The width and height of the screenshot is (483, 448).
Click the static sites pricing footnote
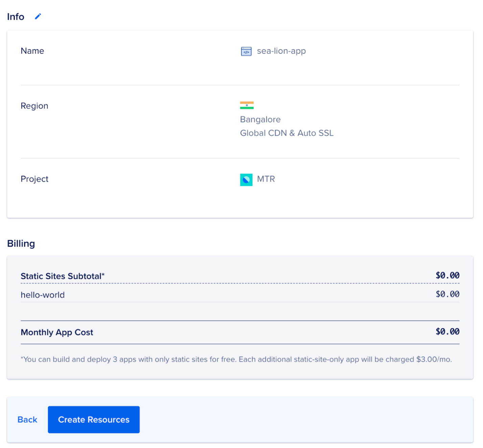tap(236, 359)
